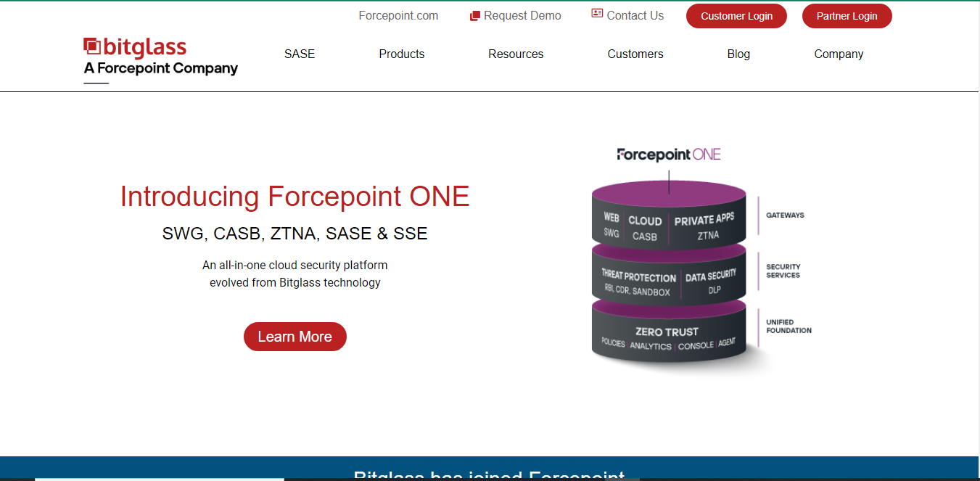Open the SASE menu
The height and width of the screenshot is (481, 980).
(x=300, y=54)
